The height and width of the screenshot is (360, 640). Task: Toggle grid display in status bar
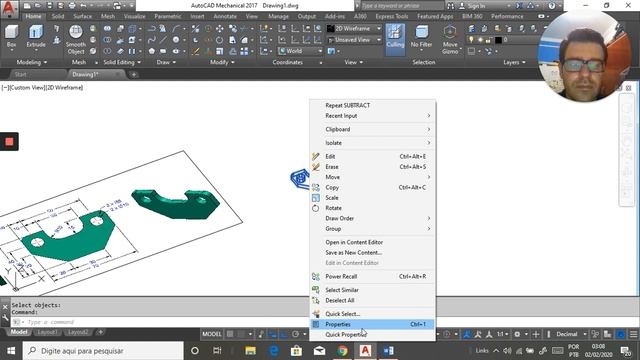click(x=230, y=334)
